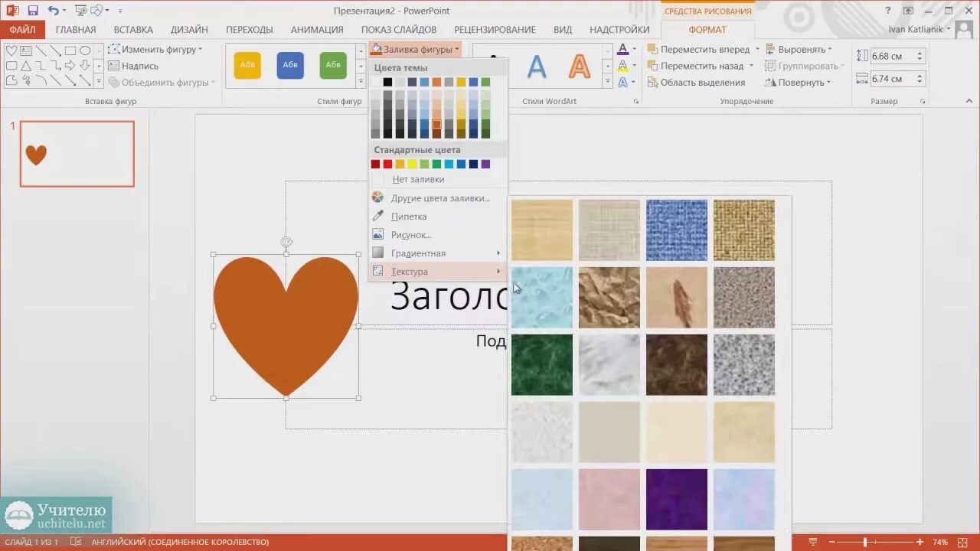Expand the Повернуть rotate dropdown
This screenshot has height=551, width=980.
pyautogui.click(x=799, y=83)
